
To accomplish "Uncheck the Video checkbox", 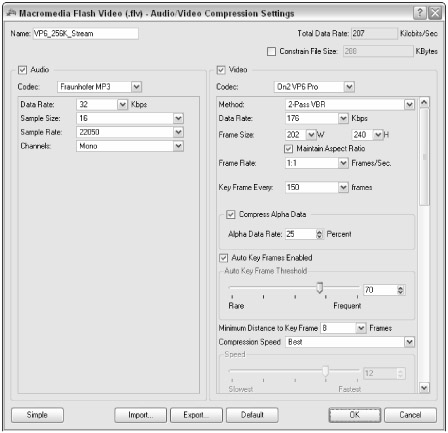I will (x=221, y=70).
